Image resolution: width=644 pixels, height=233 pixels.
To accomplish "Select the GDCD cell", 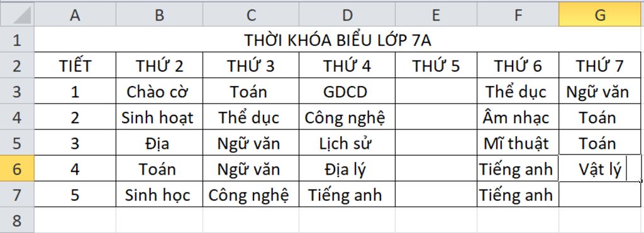I will click(347, 91).
